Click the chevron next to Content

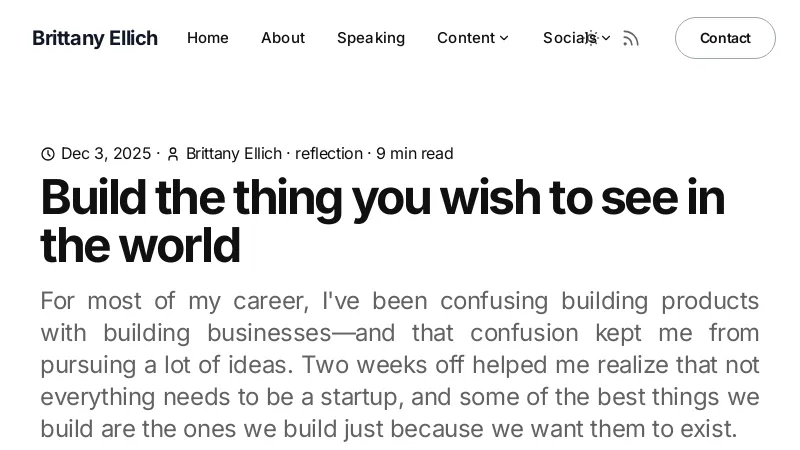[x=504, y=38]
